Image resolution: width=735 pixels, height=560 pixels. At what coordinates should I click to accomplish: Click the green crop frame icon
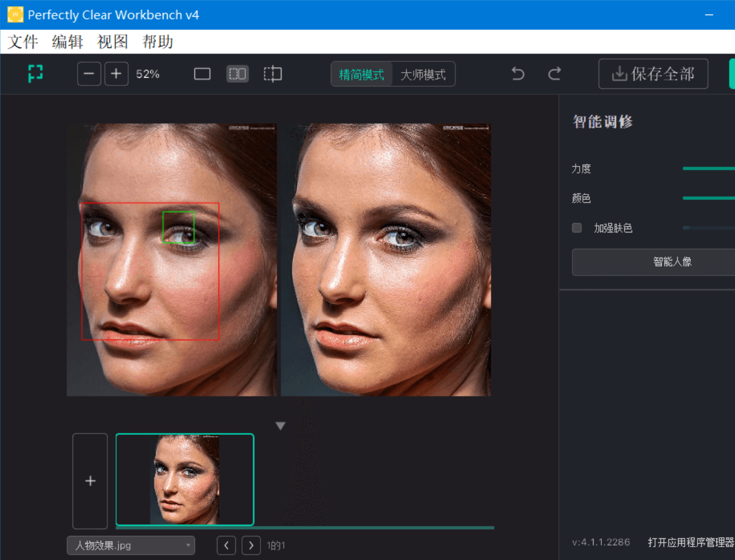pyautogui.click(x=35, y=73)
